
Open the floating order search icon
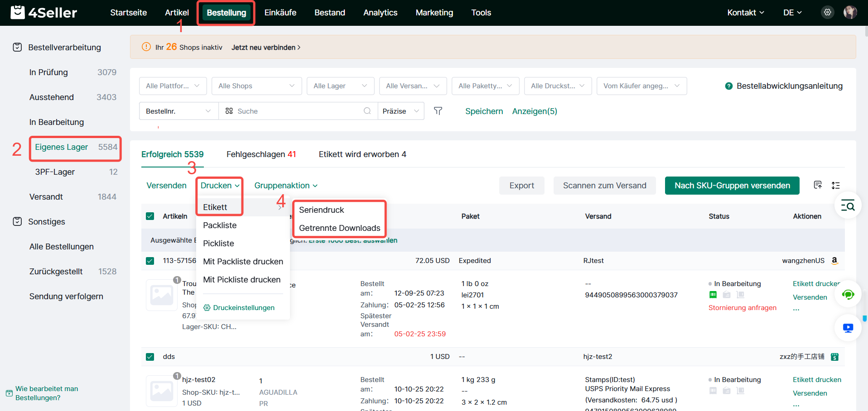848,205
